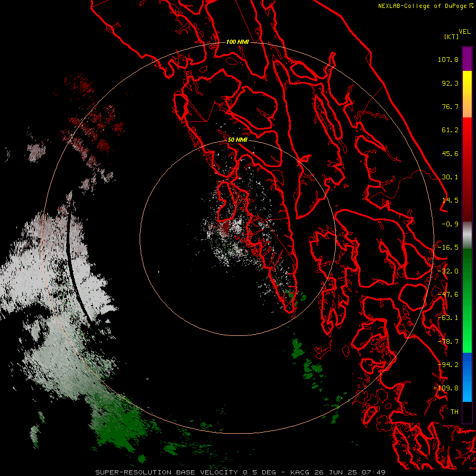Screen dimensions: 476x476
Task: Pick the gray-white near-zero color bar segment
Action: click(467, 235)
